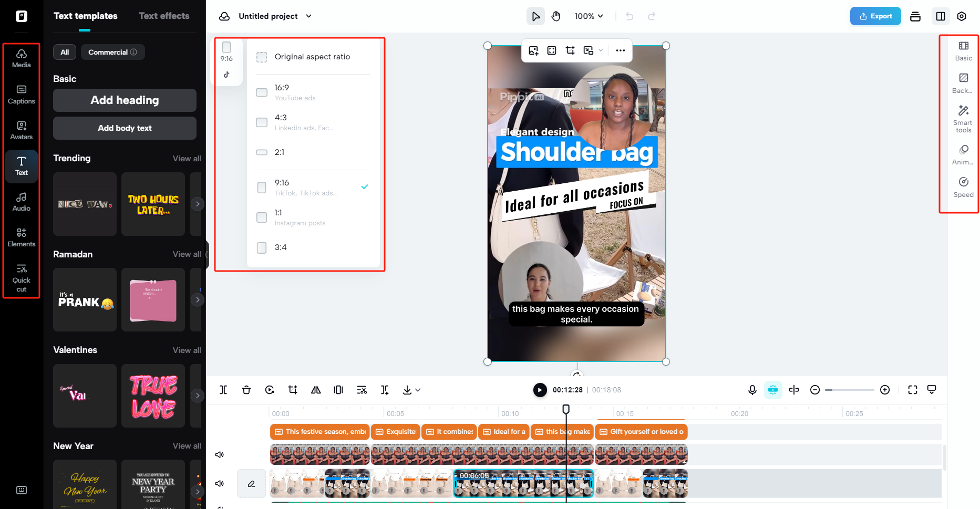The height and width of the screenshot is (509, 980).
Task: Click the Export button
Action: tap(875, 16)
